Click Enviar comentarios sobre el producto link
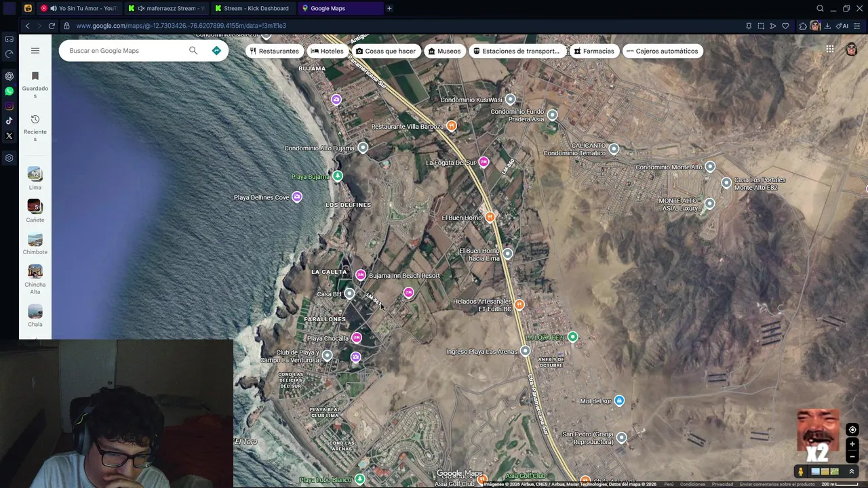Image resolution: width=868 pixels, height=488 pixels. (x=777, y=484)
